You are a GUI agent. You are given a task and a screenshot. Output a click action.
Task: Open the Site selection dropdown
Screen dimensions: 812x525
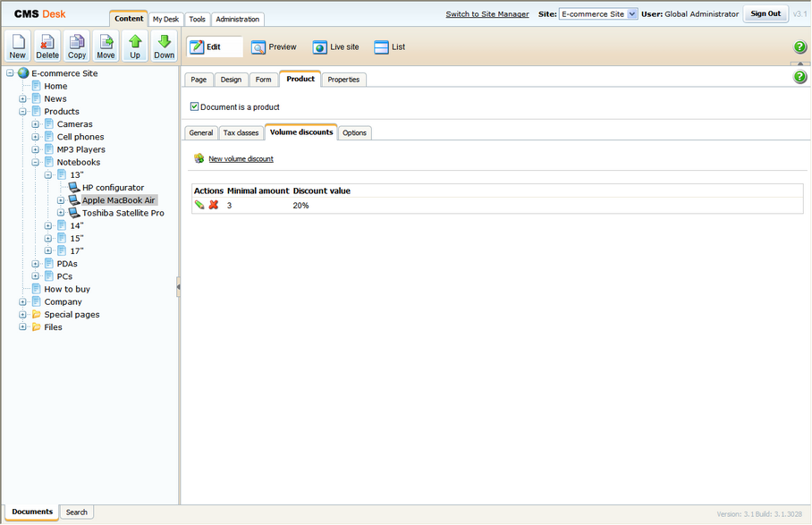[x=598, y=14]
